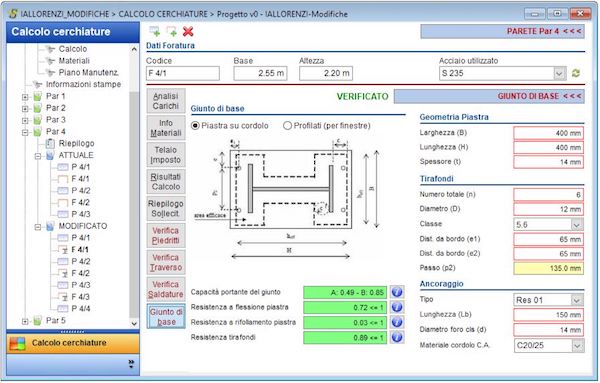The width and height of the screenshot is (600, 383).
Task: Select Materiali tree item
Action: (x=74, y=61)
